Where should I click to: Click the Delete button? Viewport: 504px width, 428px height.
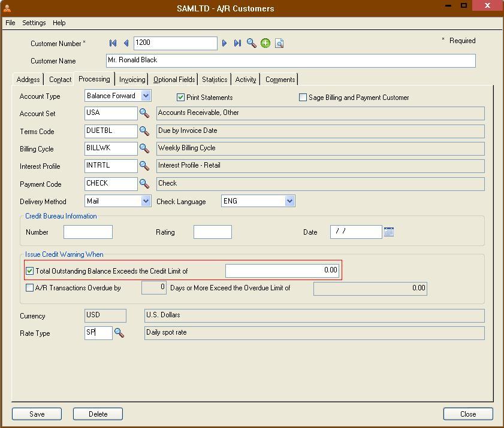pyautogui.click(x=98, y=414)
